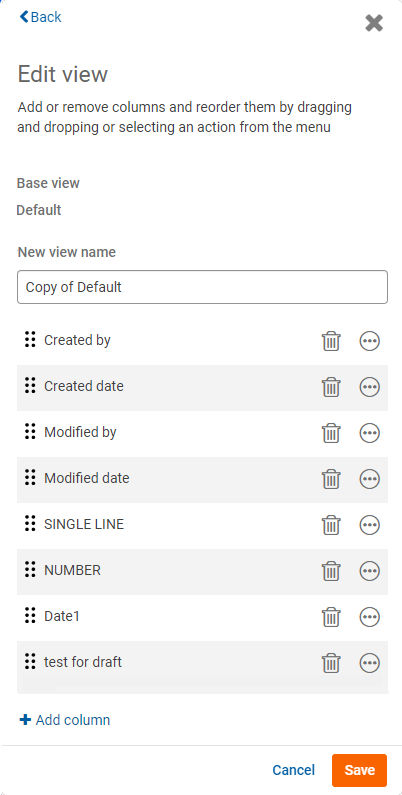Image resolution: width=402 pixels, height=795 pixels.
Task: Go Back to previous panel
Action: 40,17
